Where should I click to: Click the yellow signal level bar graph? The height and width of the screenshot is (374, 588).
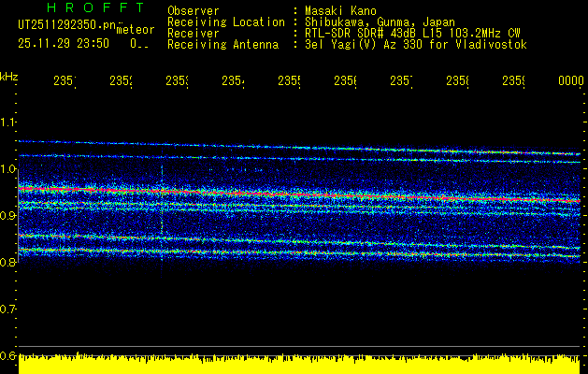[x=299, y=365]
